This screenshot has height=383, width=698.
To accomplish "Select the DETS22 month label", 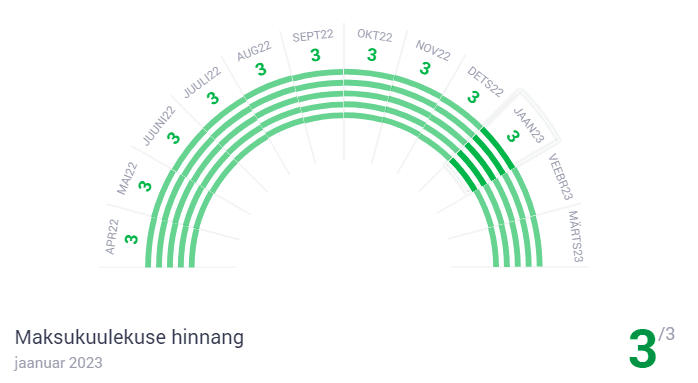I will click(x=485, y=81).
